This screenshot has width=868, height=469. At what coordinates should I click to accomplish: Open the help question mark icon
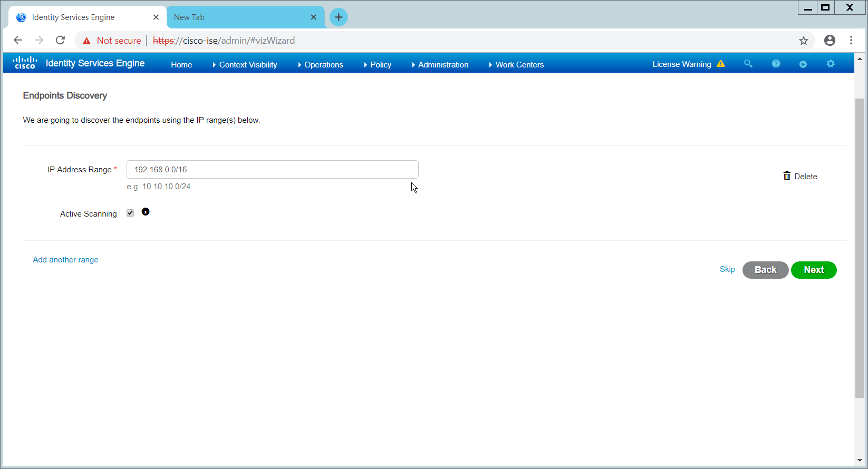[x=776, y=64]
